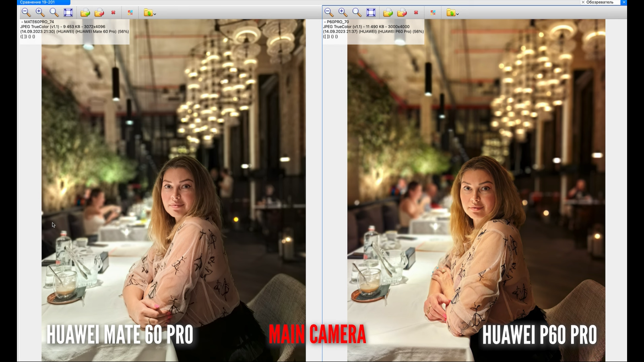Click the colored squares icon in left toolbar

130,13
